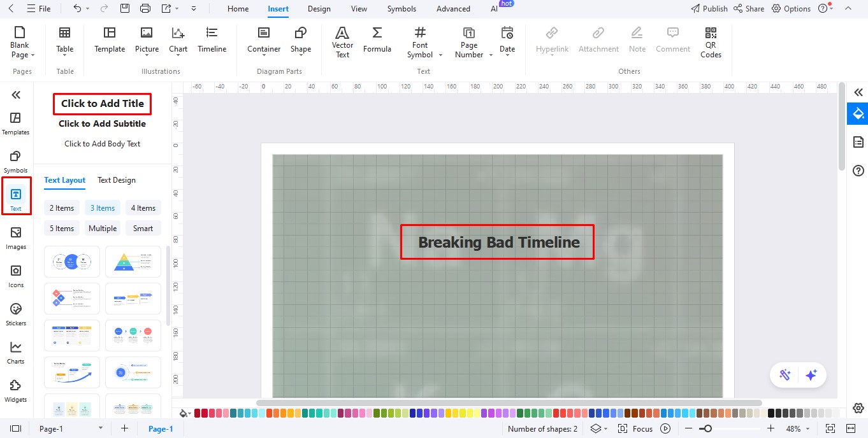Screen dimensions: 868x438
Task: Collapse the left sidebar with double chevron
Action: click(16, 95)
